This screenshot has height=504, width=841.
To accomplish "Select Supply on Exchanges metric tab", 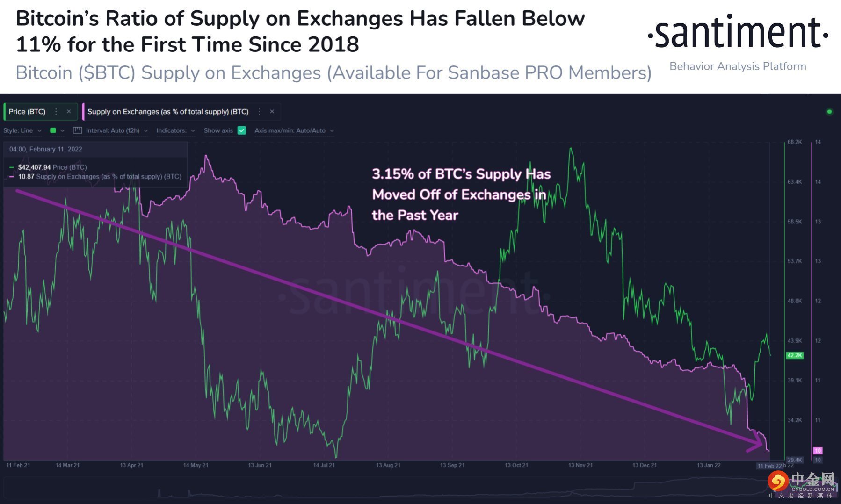I will (x=168, y=112).
